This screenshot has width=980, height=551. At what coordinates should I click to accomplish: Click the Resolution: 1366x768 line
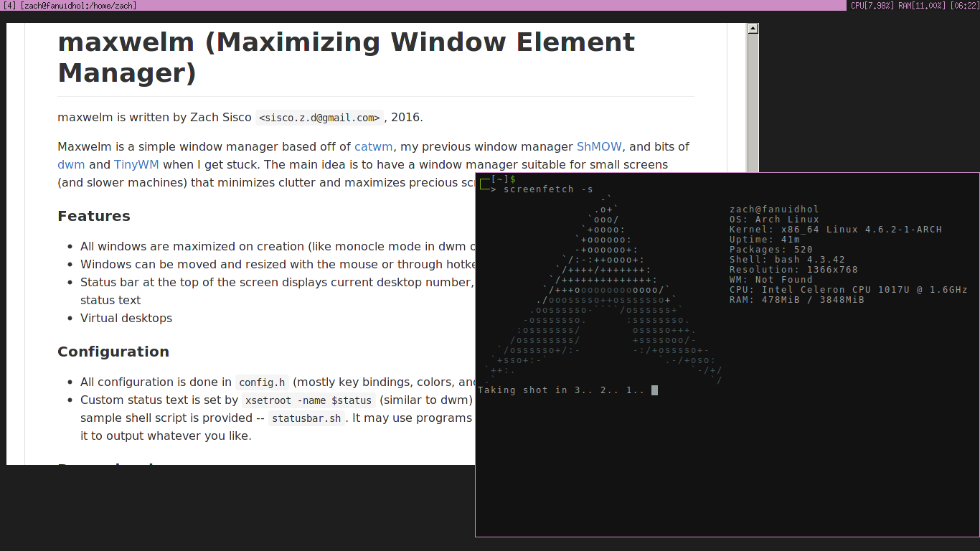793,270
